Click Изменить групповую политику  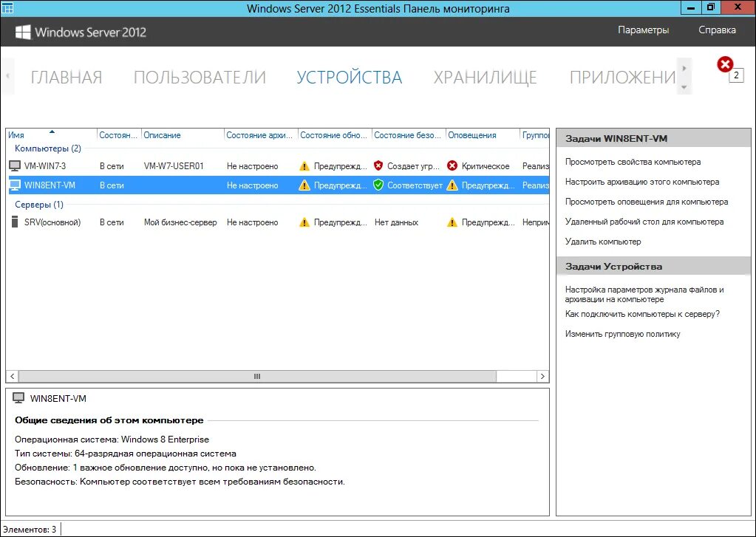tap(622, 334)
